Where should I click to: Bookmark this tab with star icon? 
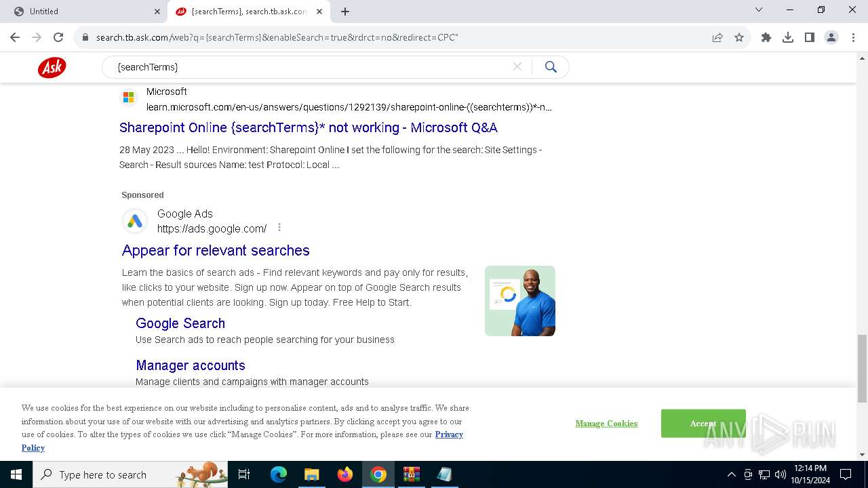point(739,37)
